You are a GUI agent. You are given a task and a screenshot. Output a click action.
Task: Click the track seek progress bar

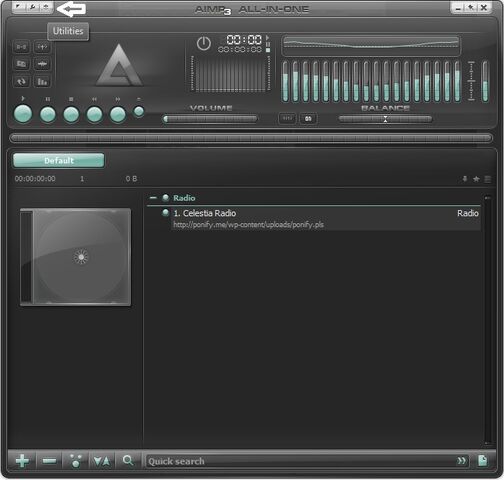point(251,138)
